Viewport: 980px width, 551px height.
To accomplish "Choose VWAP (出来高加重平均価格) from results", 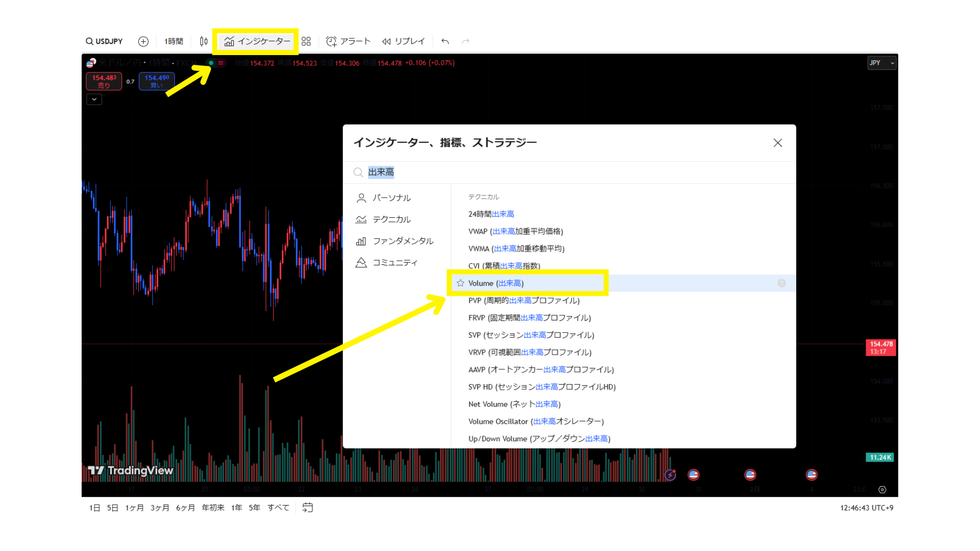I will [x=516, y=232].
